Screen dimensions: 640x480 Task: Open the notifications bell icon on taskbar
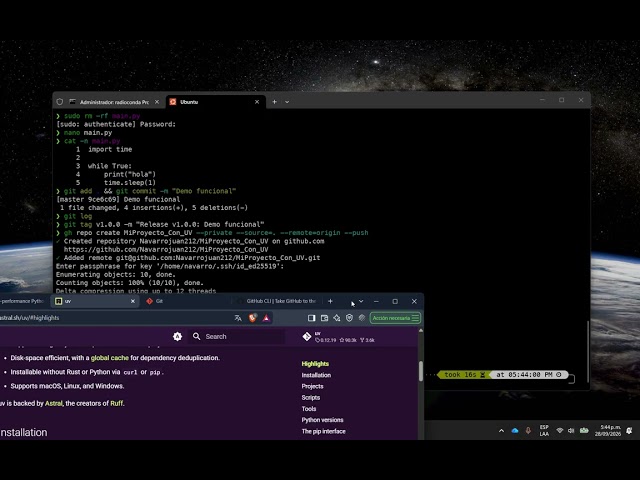(629, 431)
